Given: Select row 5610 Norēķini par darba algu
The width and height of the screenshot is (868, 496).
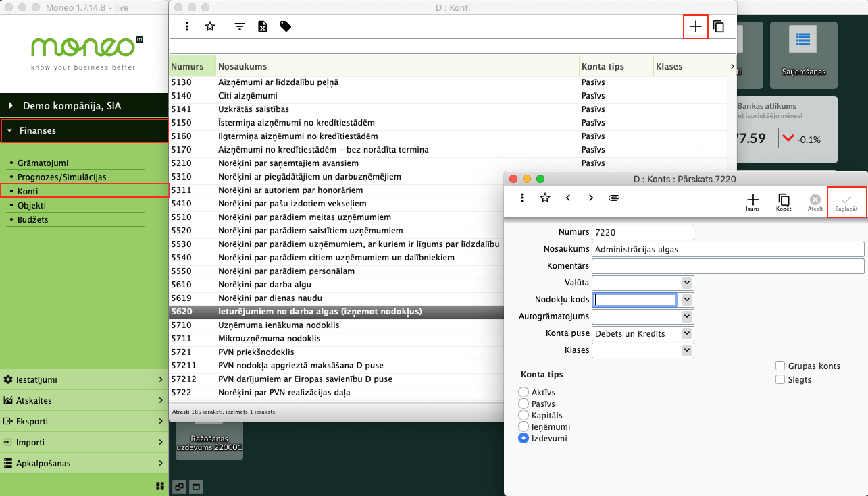Looking at the screenshot, I should coord(336,285).
